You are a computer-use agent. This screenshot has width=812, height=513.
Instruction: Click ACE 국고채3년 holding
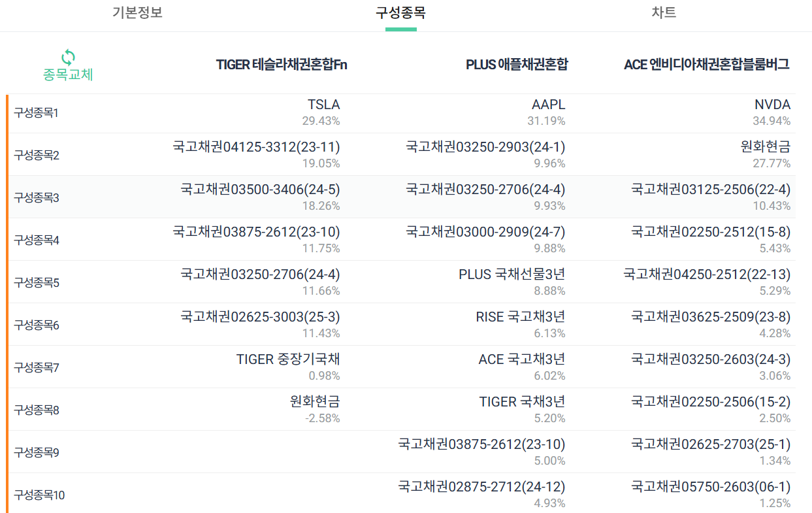point(521,359)
